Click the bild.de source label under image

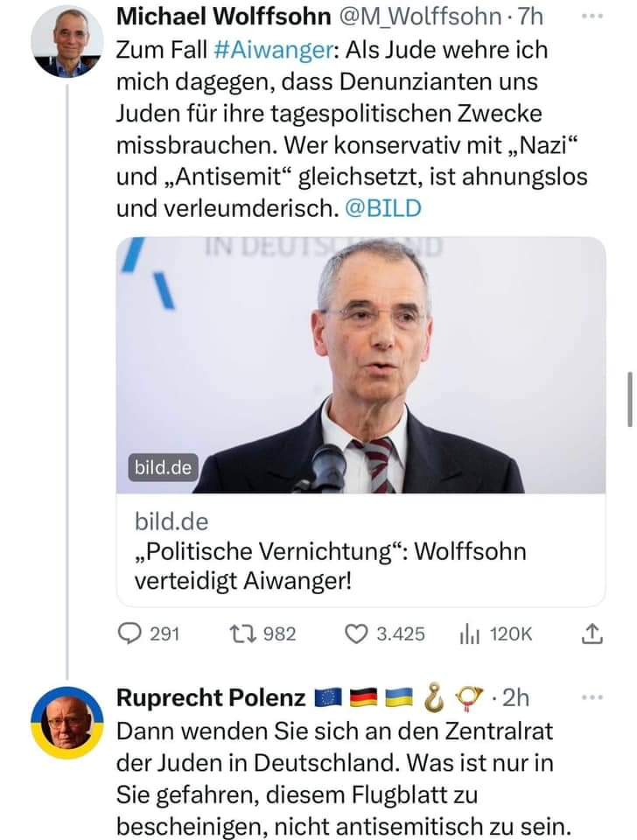(x=171, y=522)
